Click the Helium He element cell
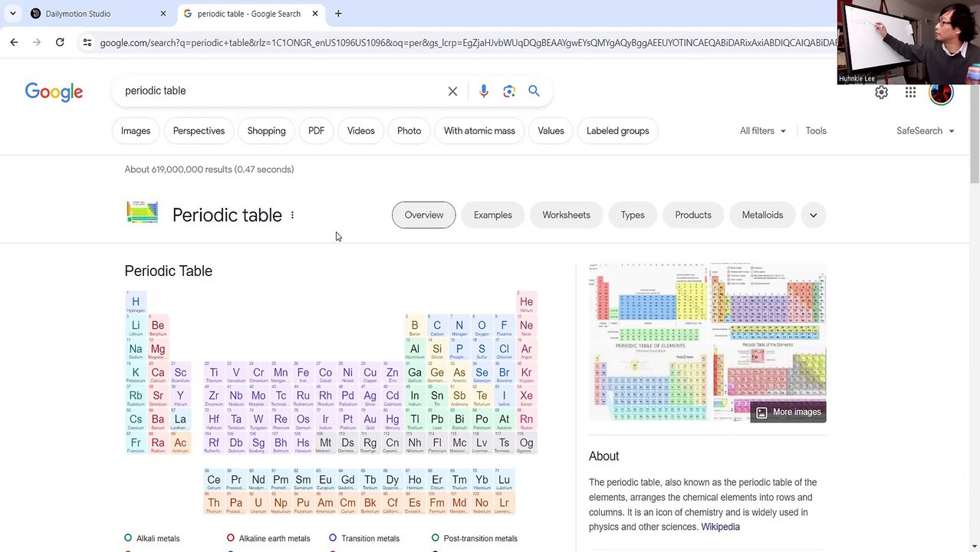 pyautogui.click(x=526, y=303)
